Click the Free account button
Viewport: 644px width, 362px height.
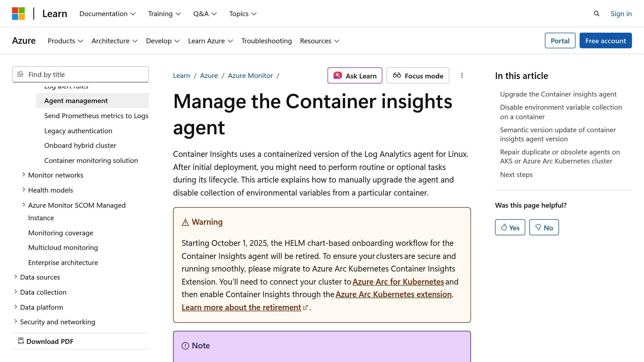click(x=605, y=41)
